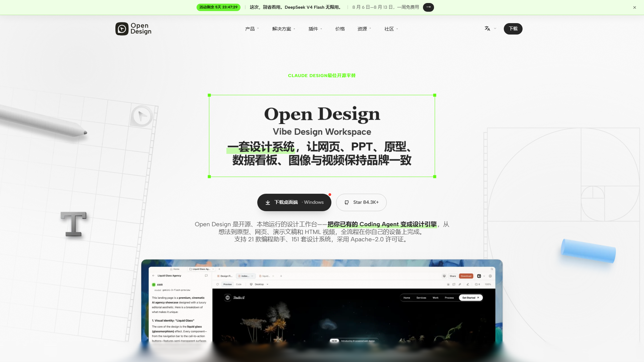
Task: Click highlighted 把你已有的 Coding Agent 变成设计引擎 text
Action: (x=382, y=224)
